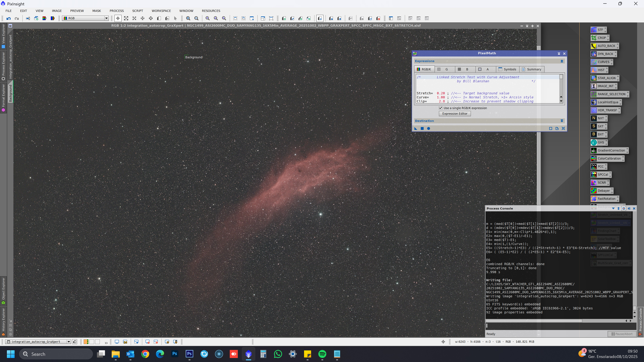The width and height of the screenshot is (644, 362).
Task: Click the Expression Editor button
Action: pyautogui.click(x=454, y=113)
